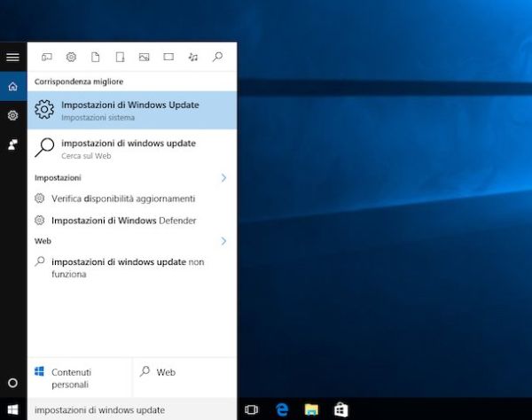The height and width of the screenshot is (420, 532).
Task: Click the Windows Start button
Action: coord(13,409)
